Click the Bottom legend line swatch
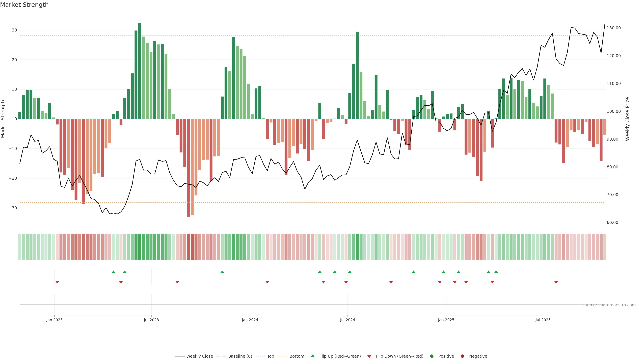The height and width of the screenshot is (362, 644). coord(282,356)
